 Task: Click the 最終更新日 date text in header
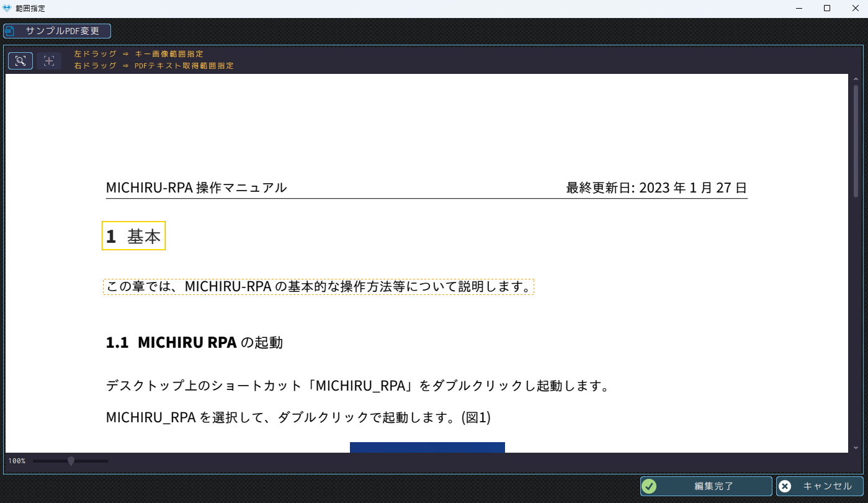point(656,188)
